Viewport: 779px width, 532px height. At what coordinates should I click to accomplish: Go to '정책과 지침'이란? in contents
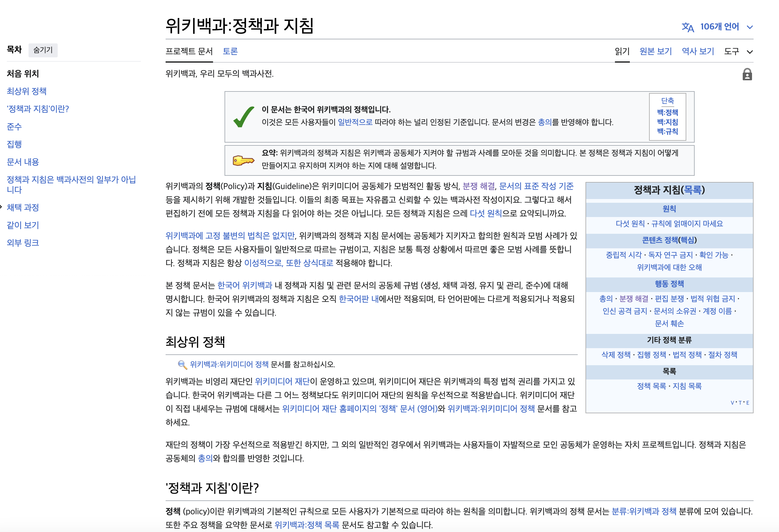38,109
